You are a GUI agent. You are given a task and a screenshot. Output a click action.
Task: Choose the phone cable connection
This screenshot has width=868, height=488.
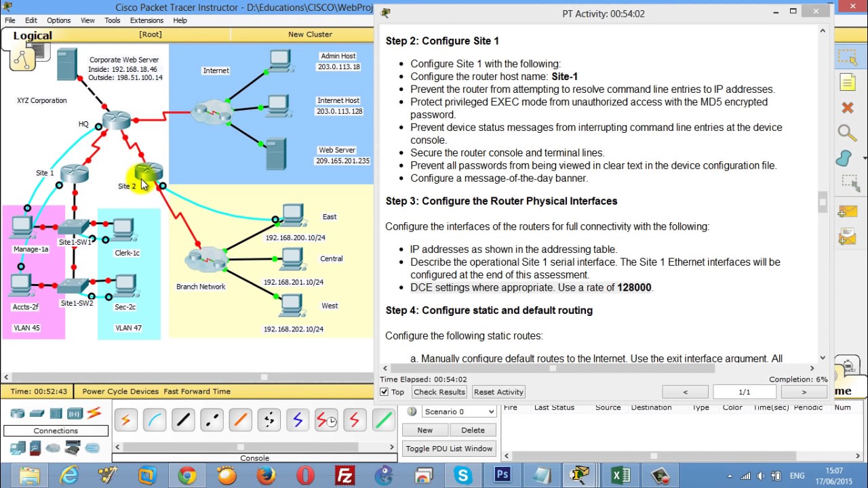coord(269,420)
